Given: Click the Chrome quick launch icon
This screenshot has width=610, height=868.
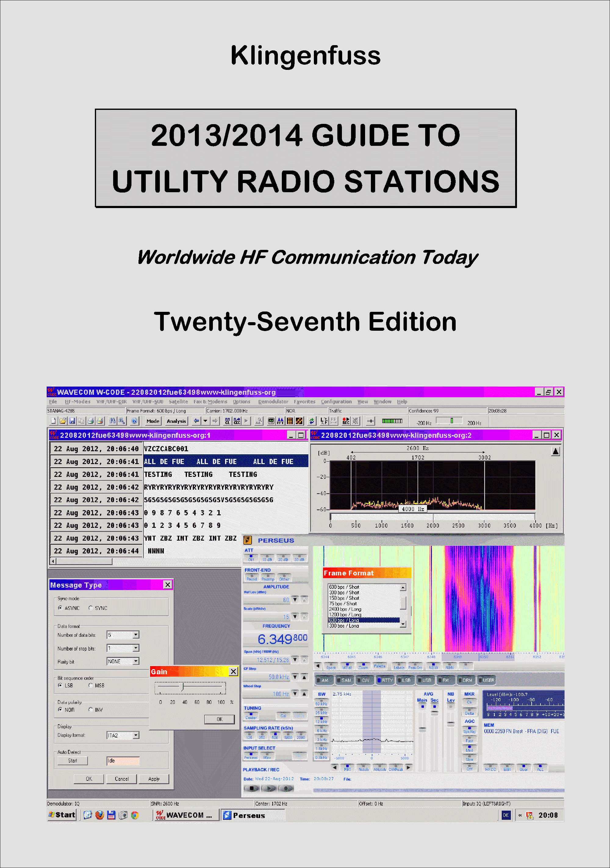Looking at the screenshot, I should [135, 815].
